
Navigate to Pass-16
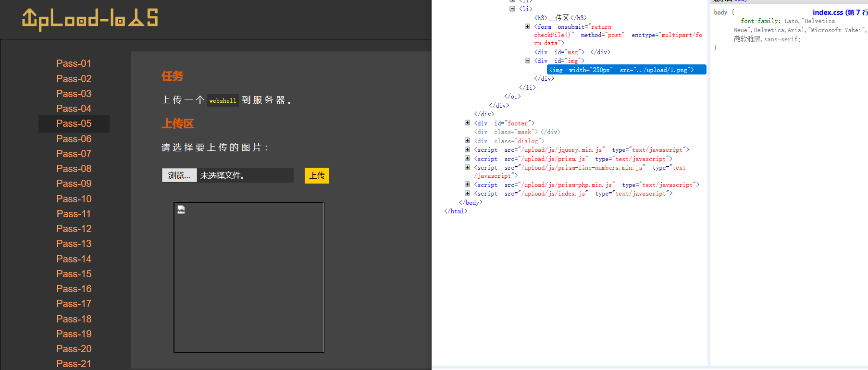tap(74, 289)
